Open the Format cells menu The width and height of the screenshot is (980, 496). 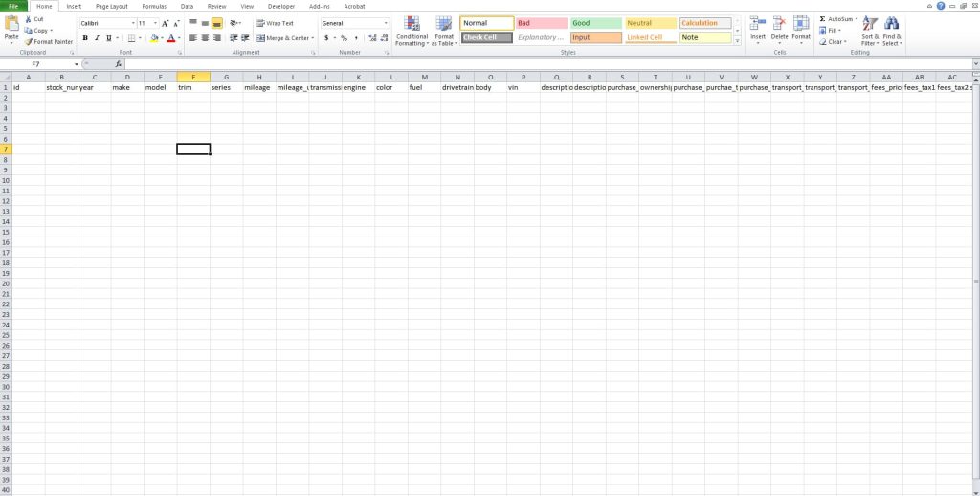(801, 32)
